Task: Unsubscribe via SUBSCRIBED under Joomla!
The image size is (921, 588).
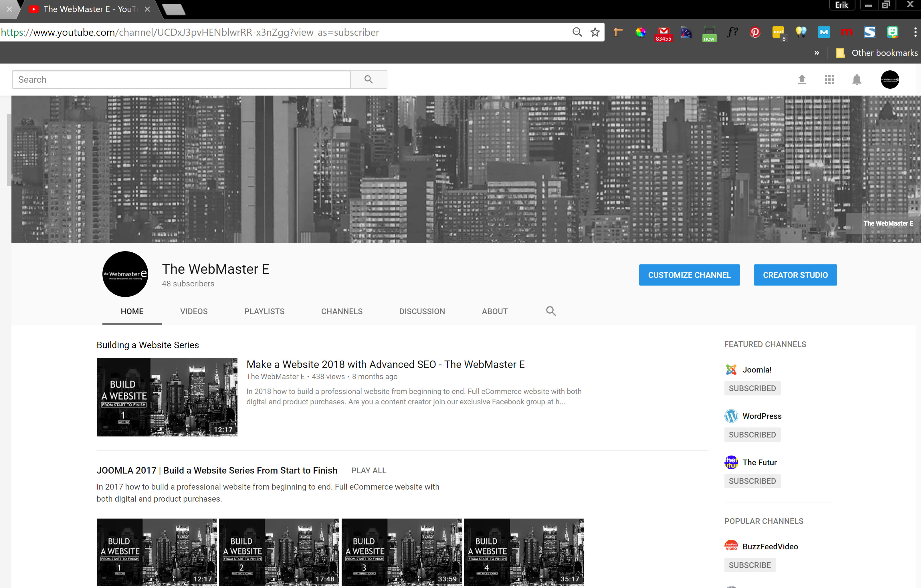Action: point(752,388)
